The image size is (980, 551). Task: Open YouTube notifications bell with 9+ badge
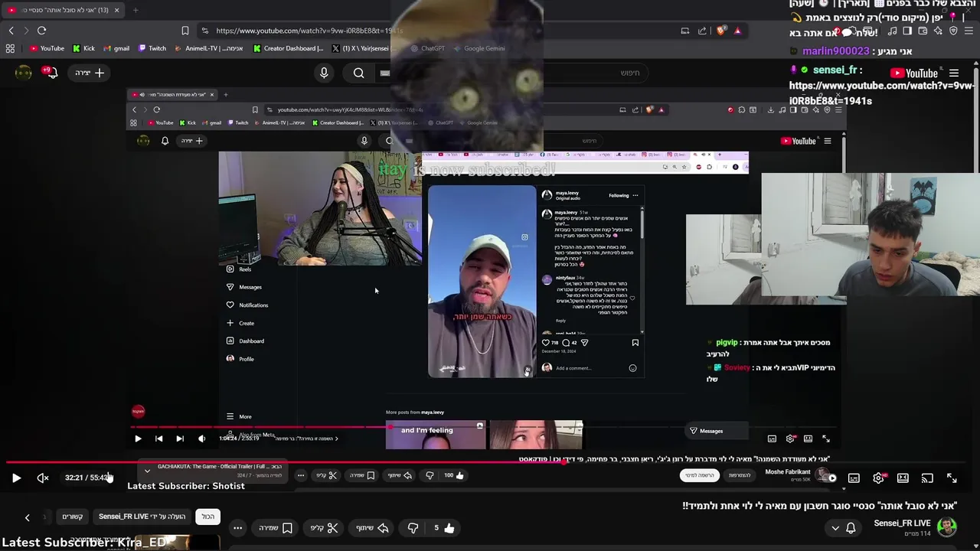tap(51, 73)
